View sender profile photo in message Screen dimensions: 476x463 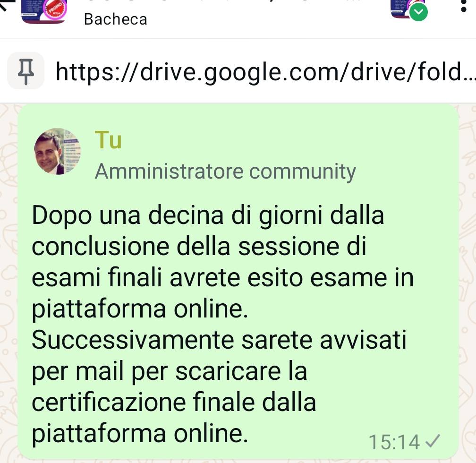point(57,151)
